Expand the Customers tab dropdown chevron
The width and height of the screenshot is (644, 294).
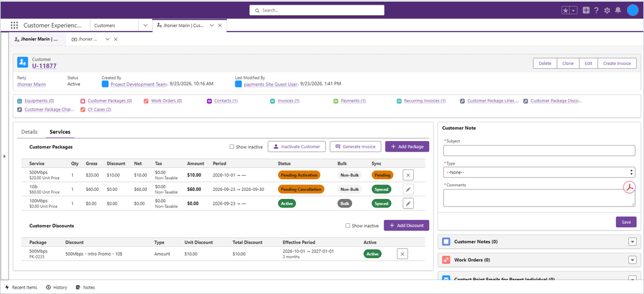click(146, 25)
